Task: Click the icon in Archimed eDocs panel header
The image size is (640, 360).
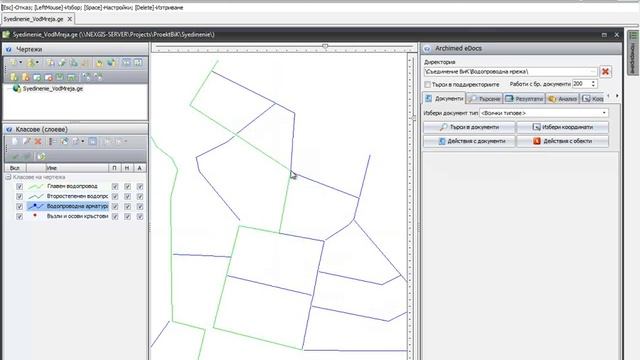Action: pos(427,49)
